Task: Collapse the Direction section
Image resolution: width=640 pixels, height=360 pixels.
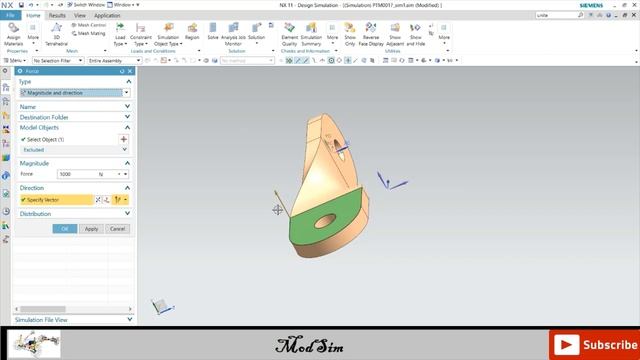Action: 127,188
